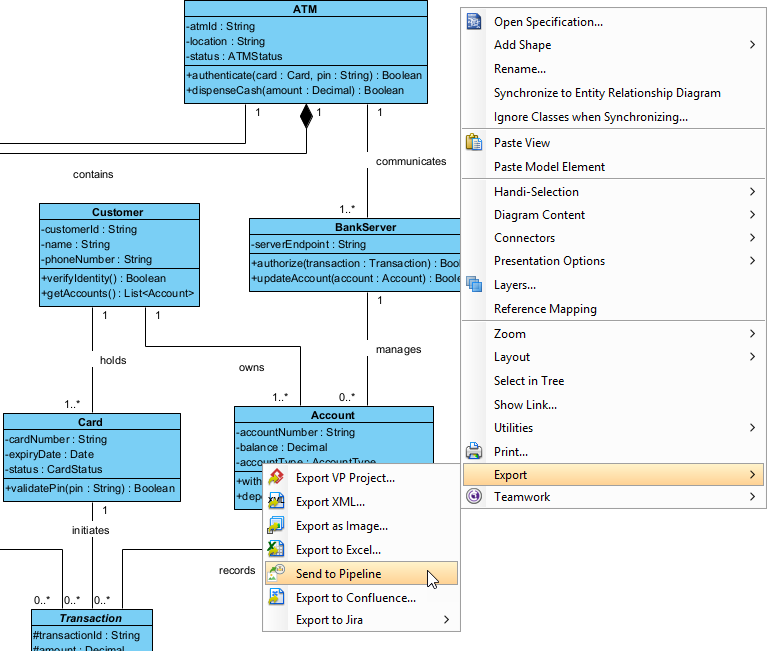Screen dimensions: 767x651
Task: Click the Export to Confluence icon
Action: point(276,597)
